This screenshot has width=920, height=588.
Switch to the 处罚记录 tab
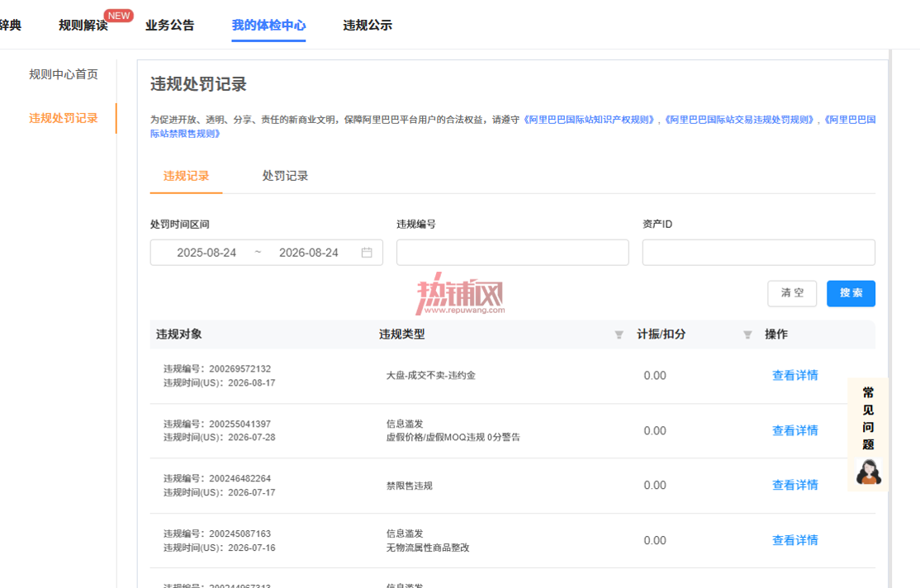[x=285, y=176]
